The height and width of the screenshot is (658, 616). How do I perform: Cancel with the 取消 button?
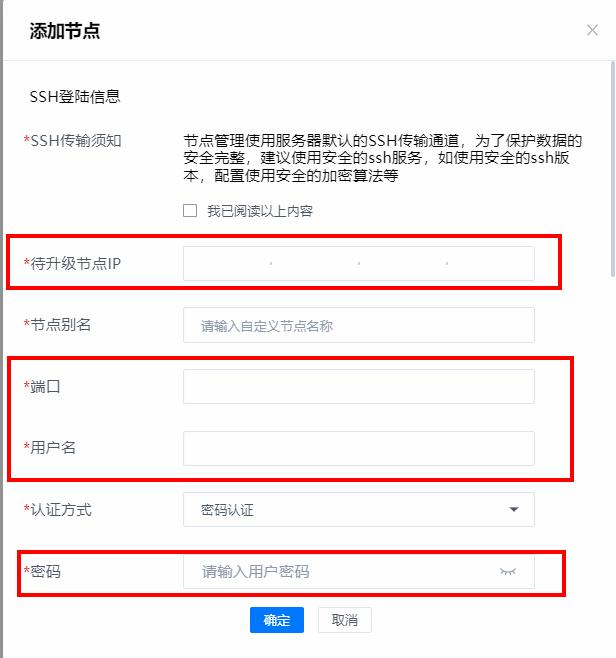(344, 620)
